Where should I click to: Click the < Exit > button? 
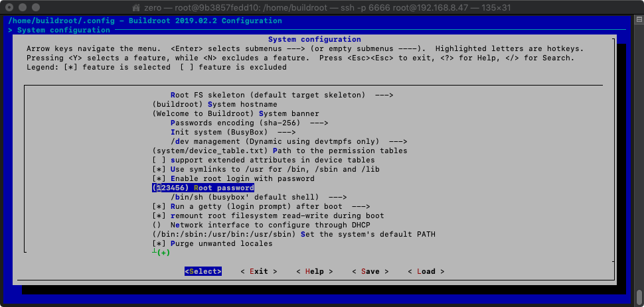click(259, 271)
